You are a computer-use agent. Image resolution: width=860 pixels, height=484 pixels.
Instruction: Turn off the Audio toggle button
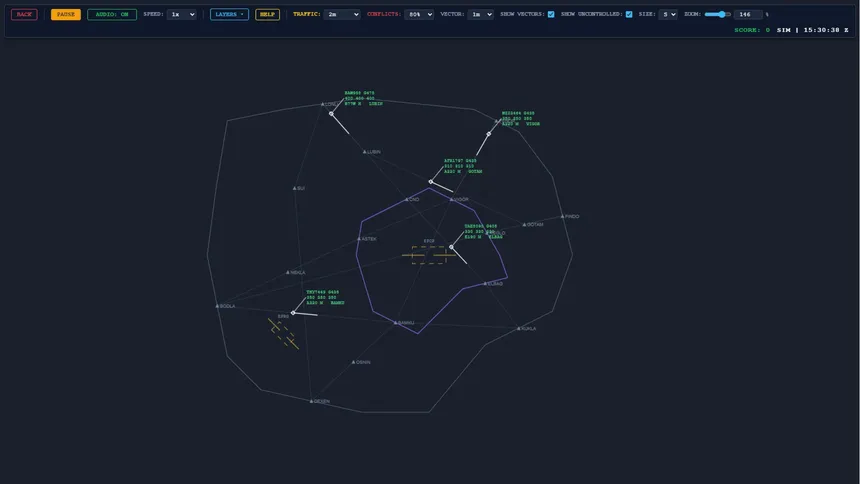(112, 15)
